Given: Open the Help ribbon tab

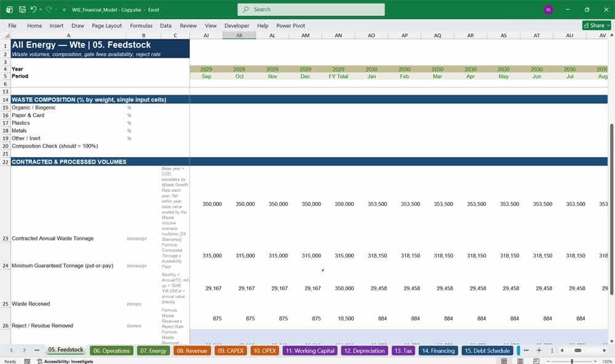Looking at the screenshot, I should pyautogui.click(x=263, y=25).
